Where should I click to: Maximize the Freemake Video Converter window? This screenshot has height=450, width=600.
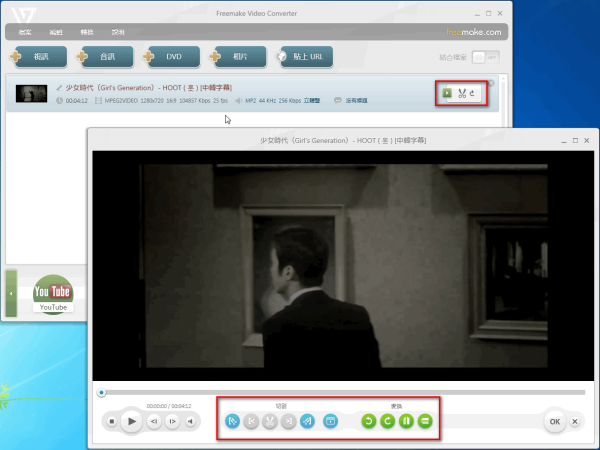point(489,13)
